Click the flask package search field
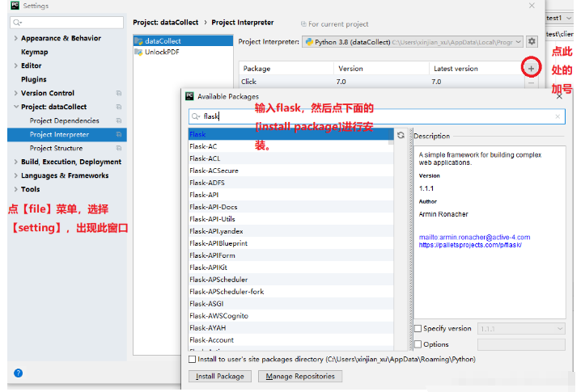The image size is (585, 392). point(377,116)
